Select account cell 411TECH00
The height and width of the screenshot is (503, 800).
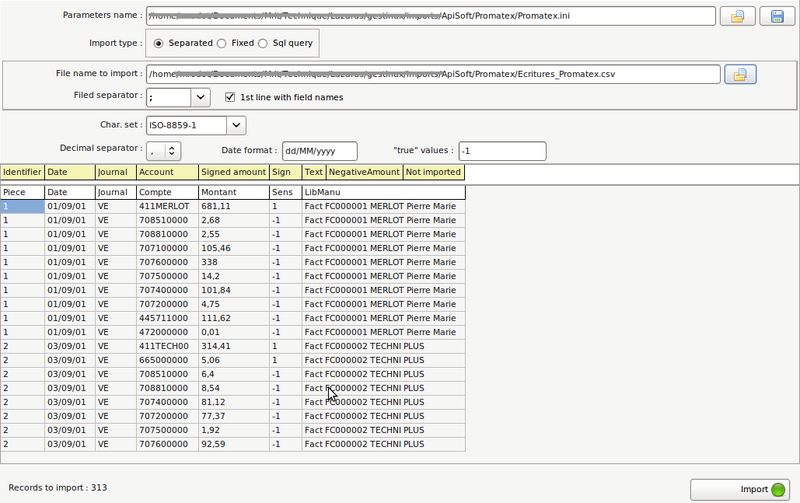(x=167, y=346)
